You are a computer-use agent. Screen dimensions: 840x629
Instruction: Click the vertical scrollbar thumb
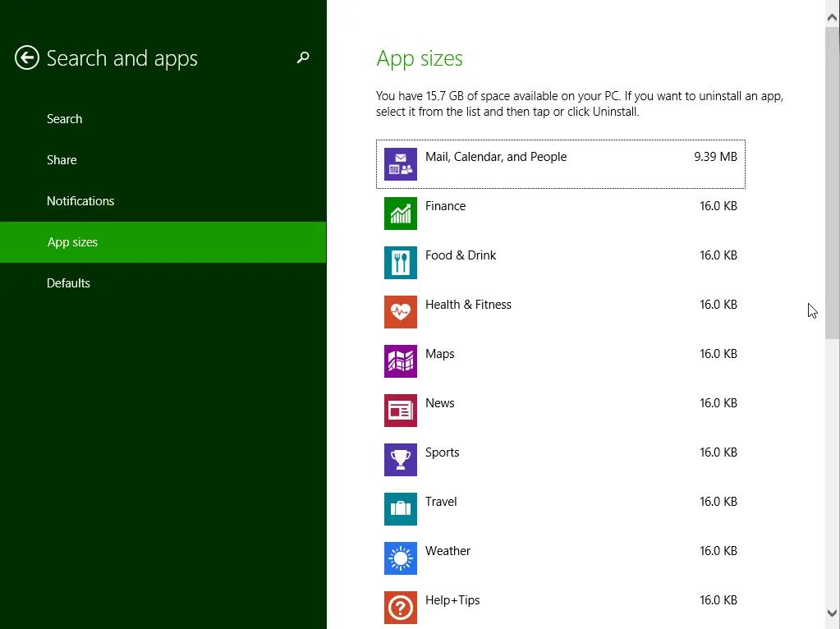click(x=832, y=183)
